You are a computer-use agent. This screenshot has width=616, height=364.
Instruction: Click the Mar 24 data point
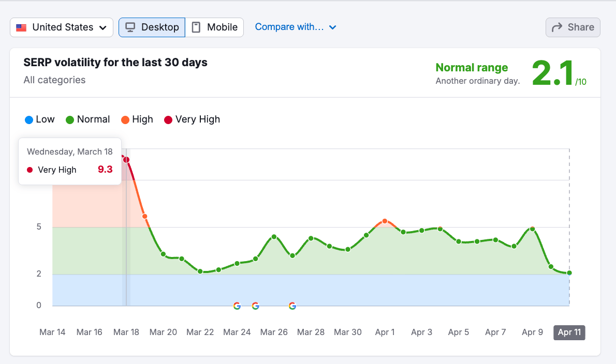click(x=237, y=264)
